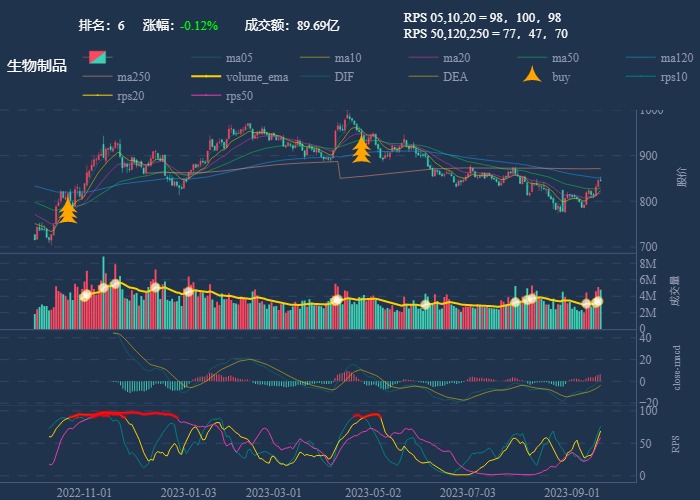Hide the ma10 moving average line
Image resolution: width=700 pixels, height=500 pixels.
click(348, 58)
